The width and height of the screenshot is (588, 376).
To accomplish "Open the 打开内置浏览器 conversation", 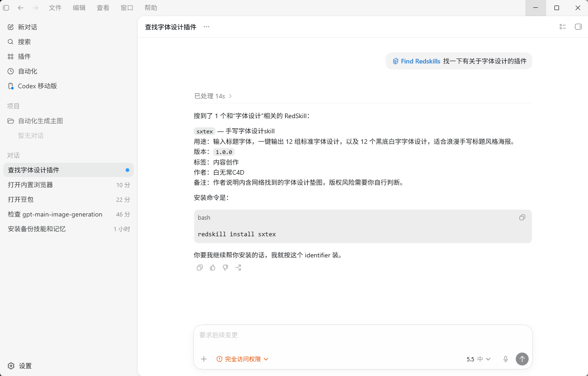I will [69, 185].
